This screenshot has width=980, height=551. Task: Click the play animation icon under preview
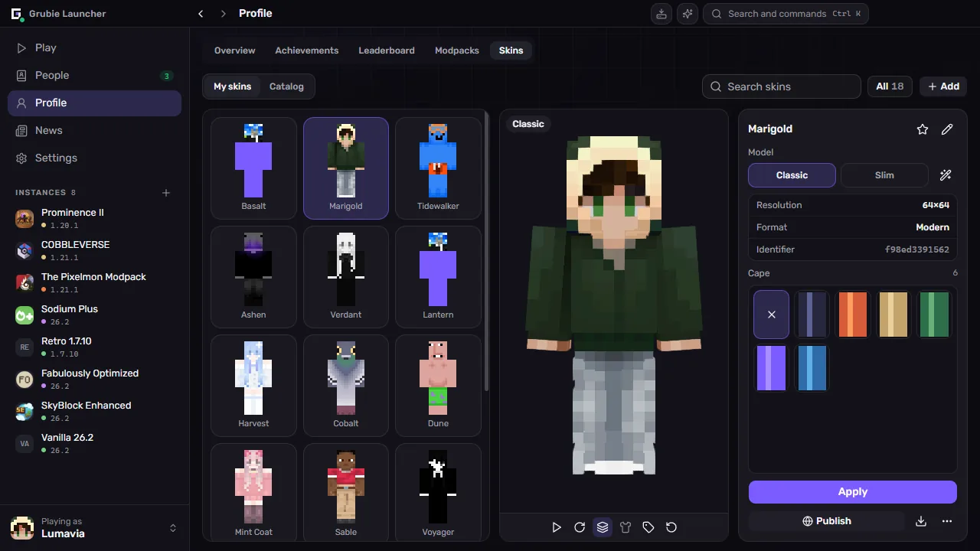(x=557, y=527)
